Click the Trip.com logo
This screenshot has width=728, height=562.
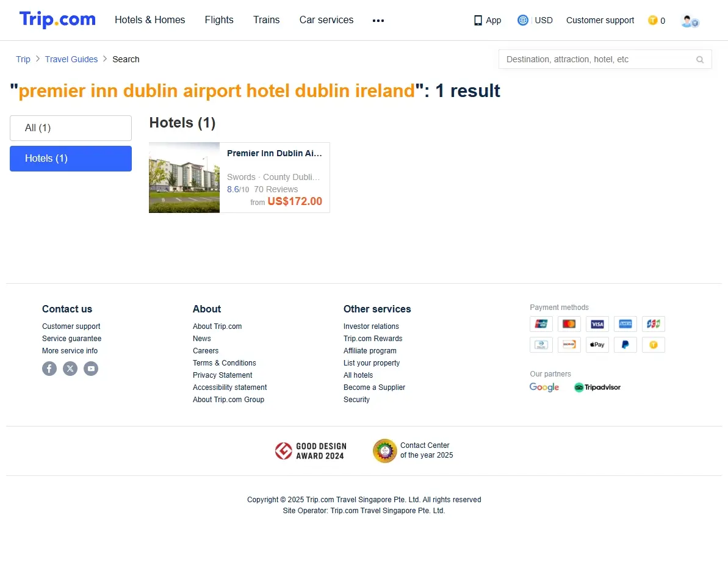pyautogui.click(x=57, y=20)
